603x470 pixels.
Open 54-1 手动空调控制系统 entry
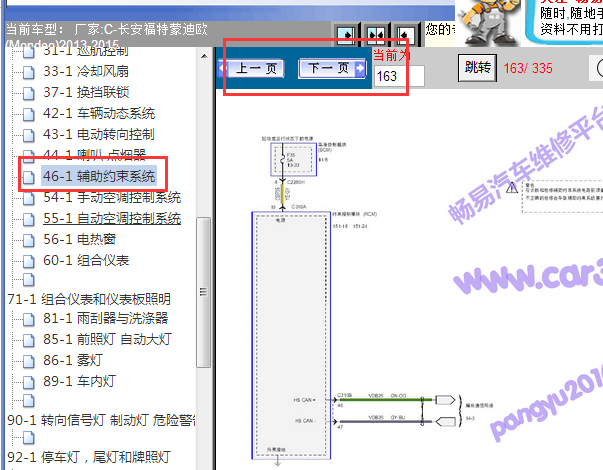click(112, 197)
